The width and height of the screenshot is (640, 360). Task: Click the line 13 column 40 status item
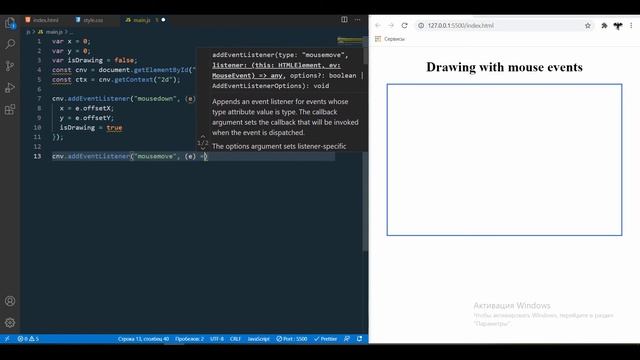coord(143,339)
